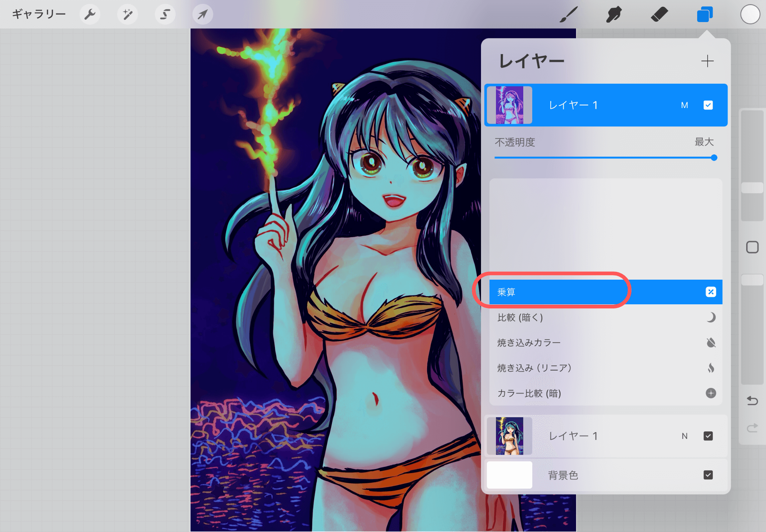Click the 不透明度 opacity slider track

[x=604, y=158]
